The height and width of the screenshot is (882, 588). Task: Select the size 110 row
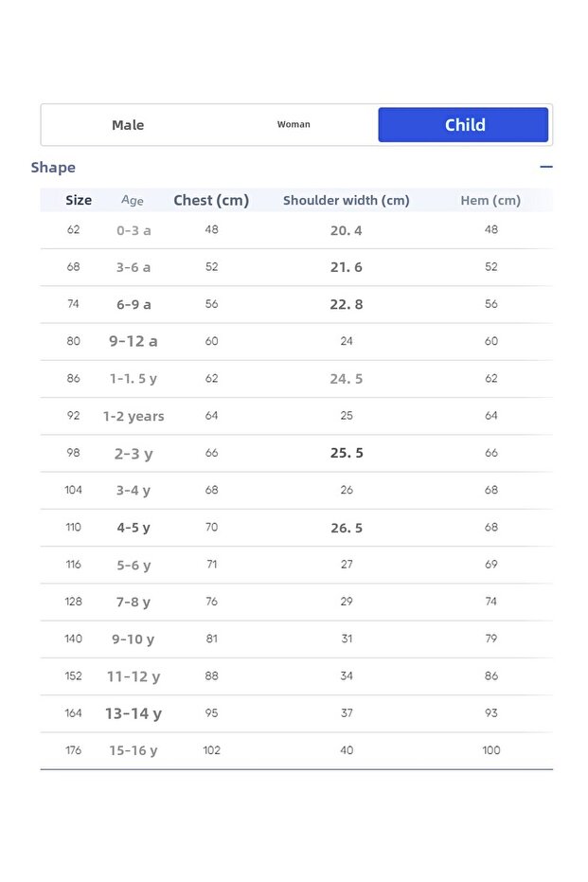(74, 528)
